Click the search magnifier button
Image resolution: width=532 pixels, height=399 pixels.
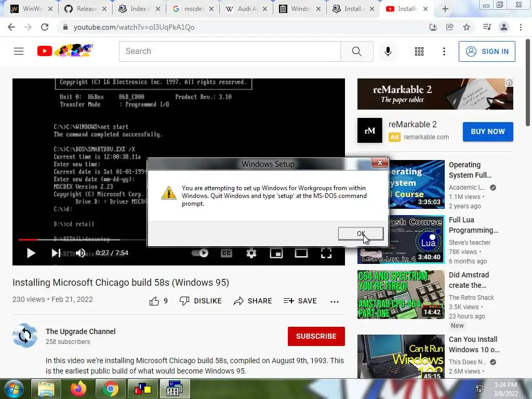(356, 51)
